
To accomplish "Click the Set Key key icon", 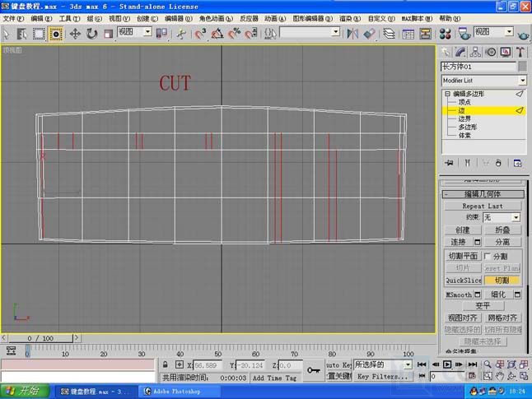I will point(313,370).
